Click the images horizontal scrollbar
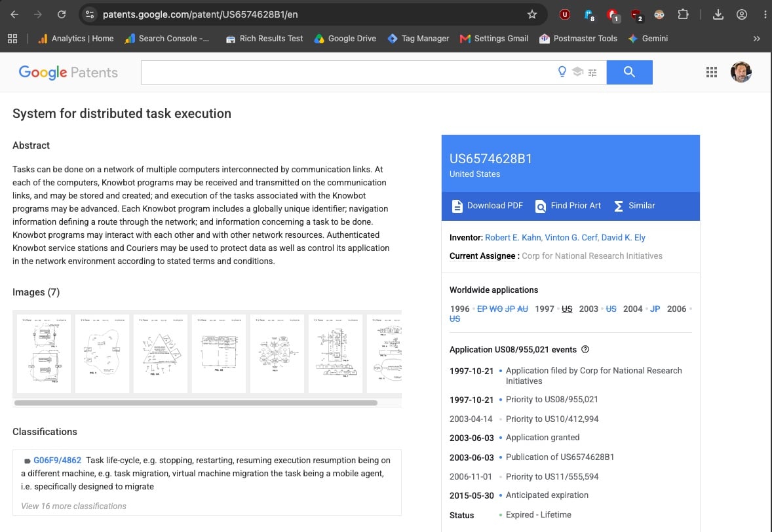 click(x=196, y=402)
